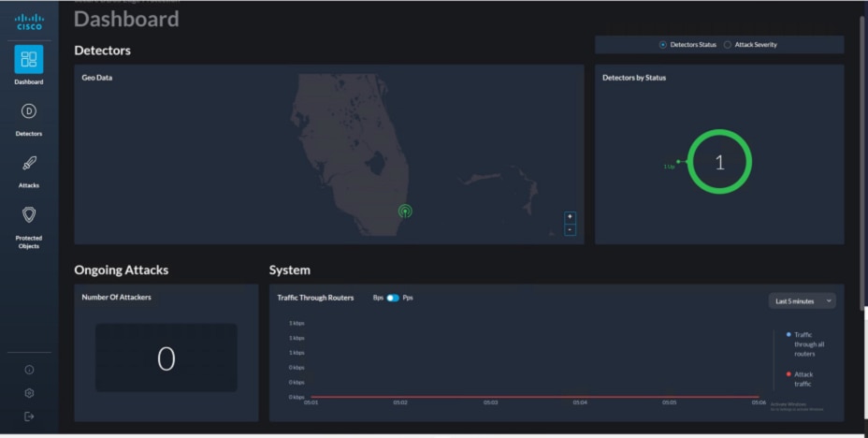Click the '1 Up' donut chart label
This screenshot has height=438, width=868.
669,167
